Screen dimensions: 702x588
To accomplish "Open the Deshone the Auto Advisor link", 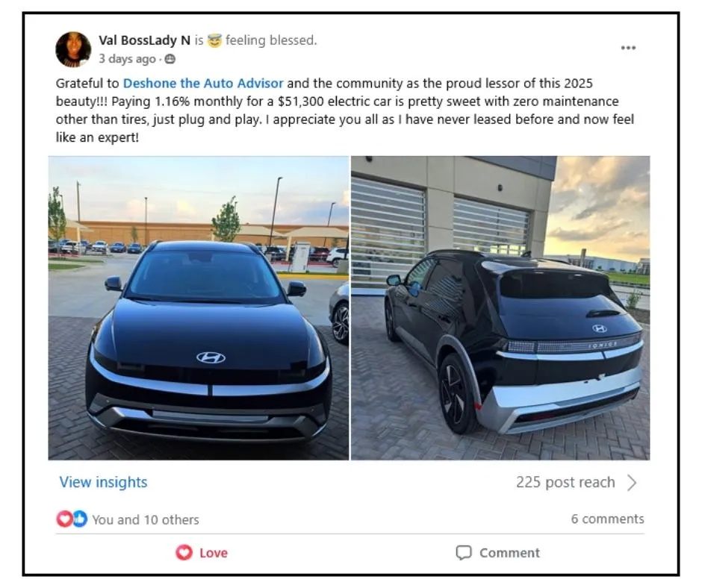I will click(x=203, y=84).
